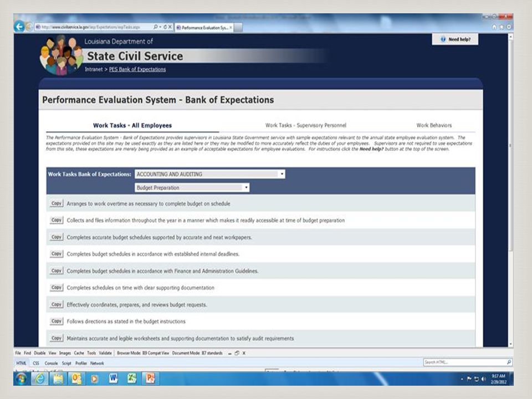Image resolution: width=532 pixels, height=399 pixels.
Task: Open Browser Mode: IE9 Compat View menu
Action: tap(143, 353)
